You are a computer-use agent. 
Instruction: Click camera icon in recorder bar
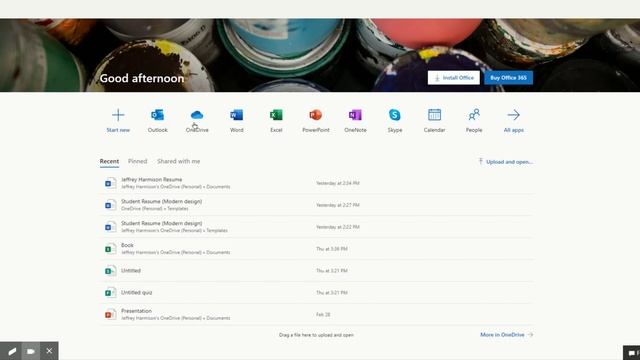[31, 351]
